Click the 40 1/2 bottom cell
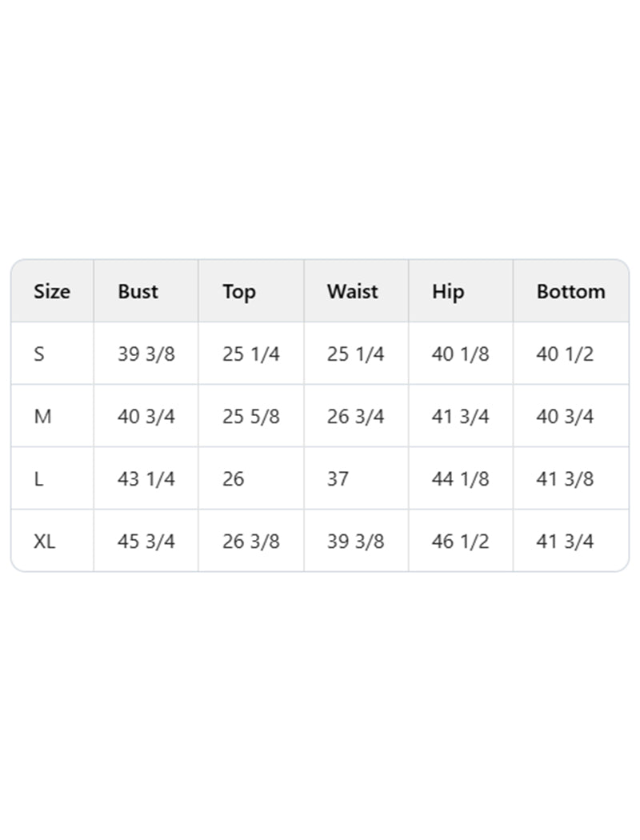The image size is (640, 840). (565, 354)
